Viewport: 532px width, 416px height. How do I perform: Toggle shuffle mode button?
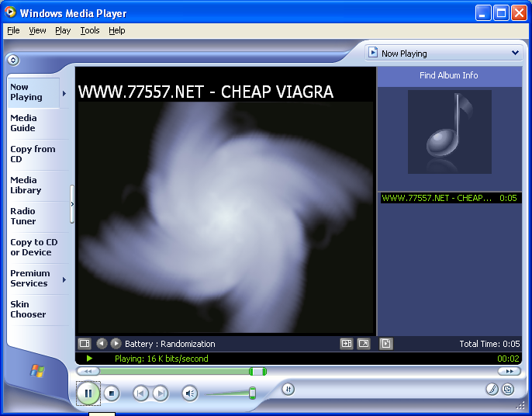coord(288,389)
